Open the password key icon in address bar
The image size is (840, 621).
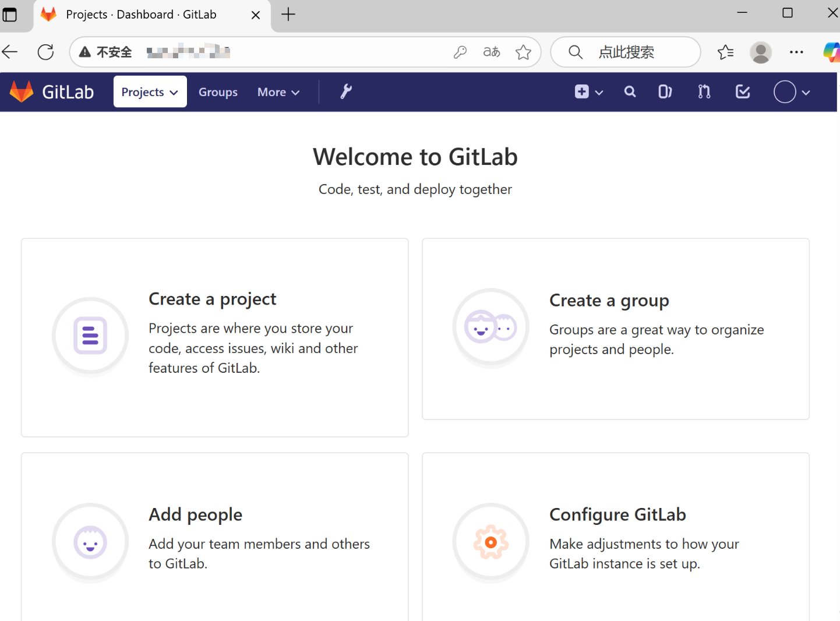[x=460, y=52]
